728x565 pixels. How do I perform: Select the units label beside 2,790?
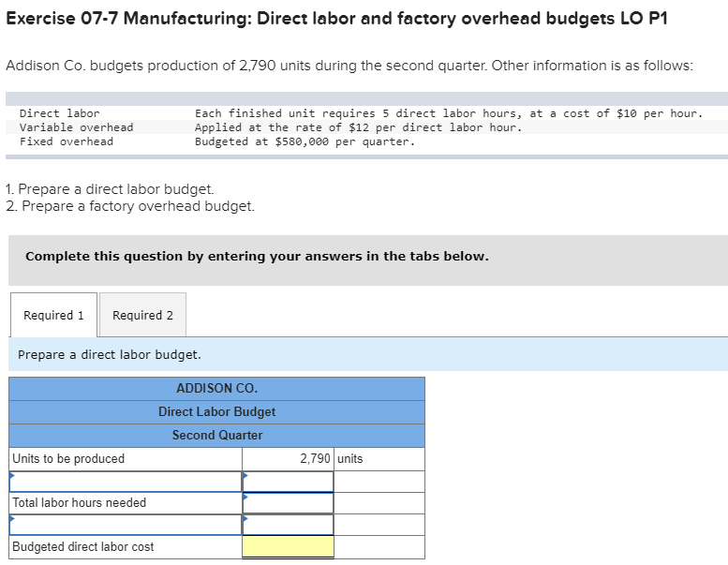tap(350, 459)
